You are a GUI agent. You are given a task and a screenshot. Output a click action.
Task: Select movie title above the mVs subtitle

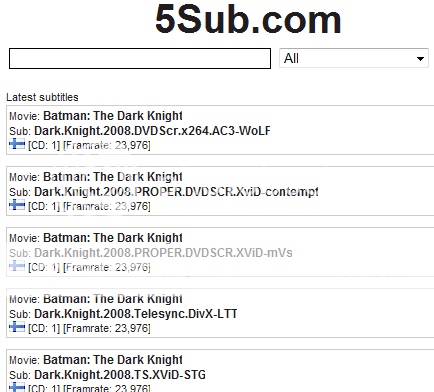click(x=113, y=238)
